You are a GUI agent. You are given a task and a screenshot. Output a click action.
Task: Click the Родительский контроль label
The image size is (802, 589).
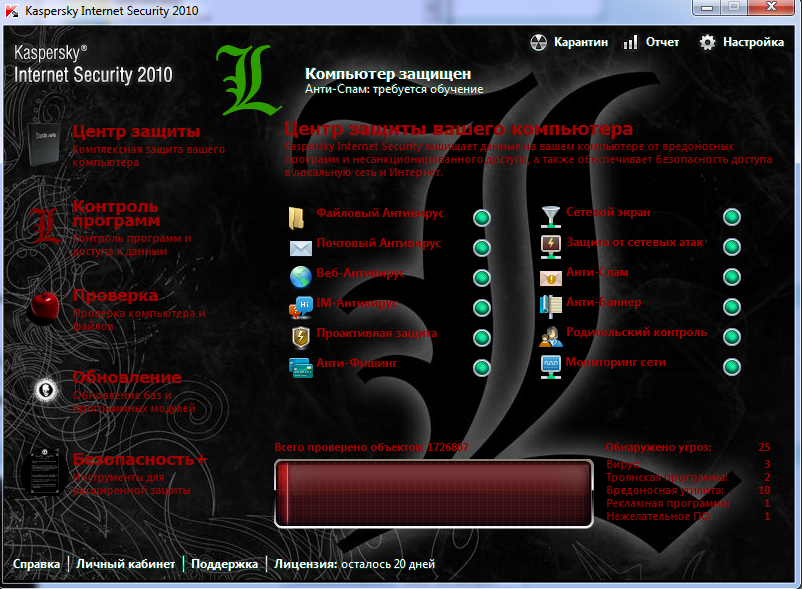pos(636,332)
